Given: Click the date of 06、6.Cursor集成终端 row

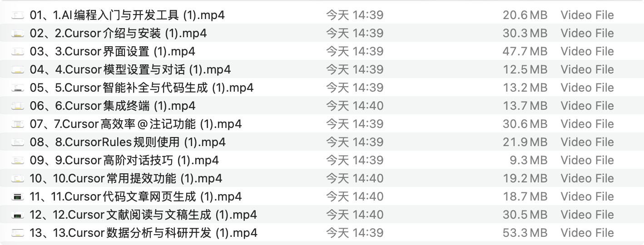Looking at the screenshot, I should coord(354,106).
